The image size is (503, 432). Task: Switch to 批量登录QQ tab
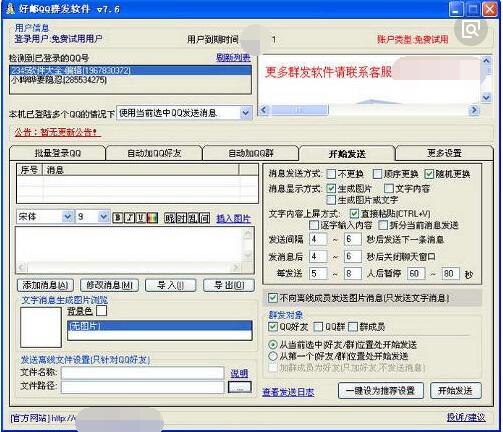pyautogui.click(x=58, y=153)
